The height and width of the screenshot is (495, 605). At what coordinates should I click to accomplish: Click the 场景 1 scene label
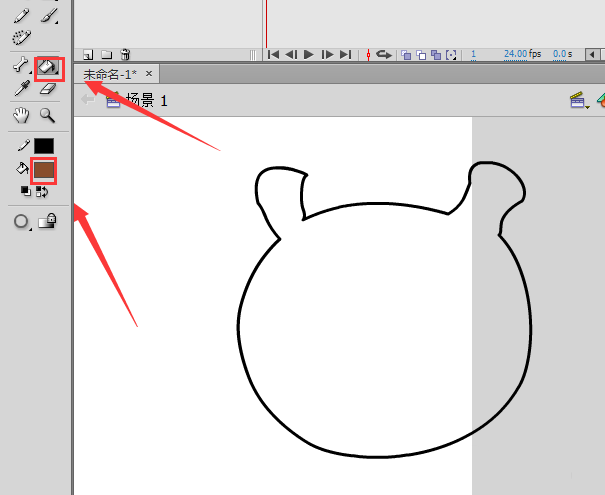coord(147,101)
